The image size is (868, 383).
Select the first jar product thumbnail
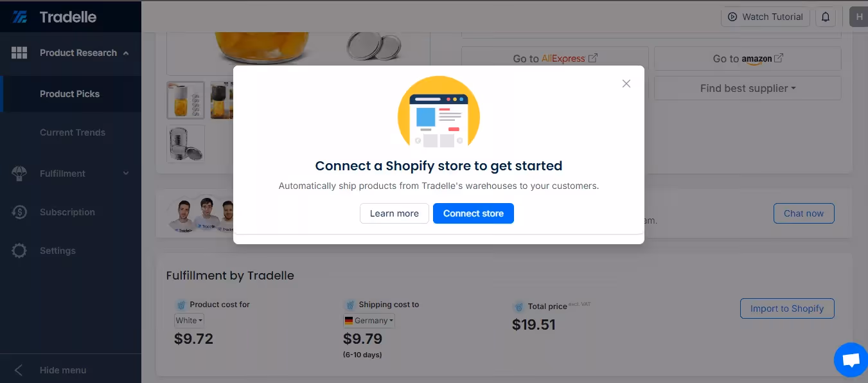pos(186,100)
